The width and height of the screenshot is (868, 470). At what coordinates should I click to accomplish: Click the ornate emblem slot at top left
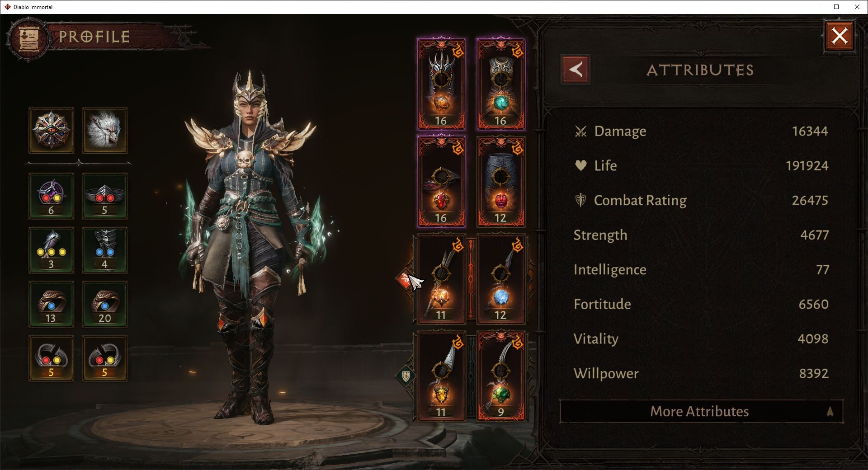click(51, 131)
